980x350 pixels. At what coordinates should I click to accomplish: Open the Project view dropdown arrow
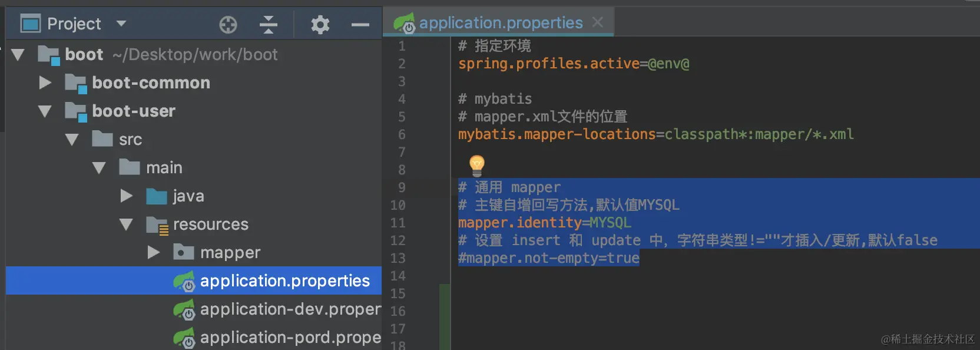pos(121,24)
